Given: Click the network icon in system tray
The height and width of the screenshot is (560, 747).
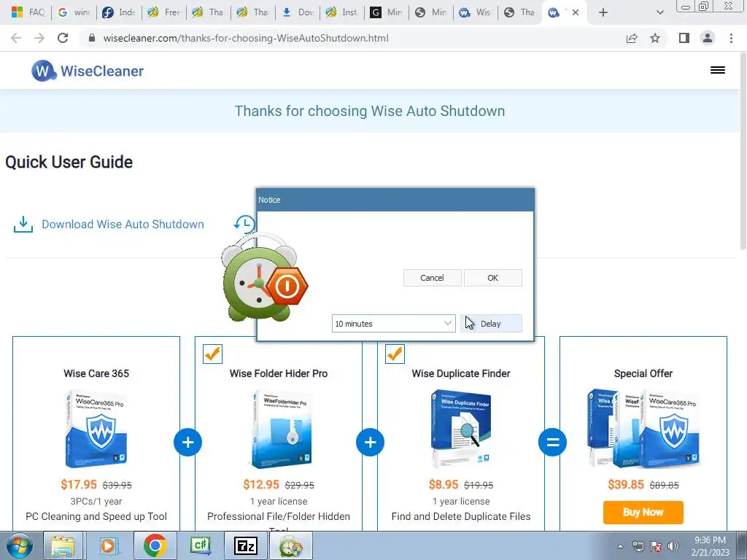Looking at the screenshot, I should [x=638, y=546].
